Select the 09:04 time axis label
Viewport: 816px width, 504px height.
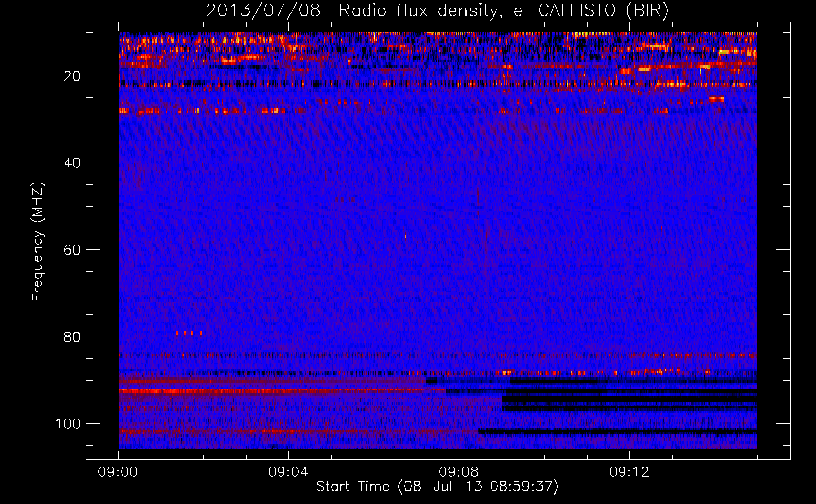(x=288, y=472)
